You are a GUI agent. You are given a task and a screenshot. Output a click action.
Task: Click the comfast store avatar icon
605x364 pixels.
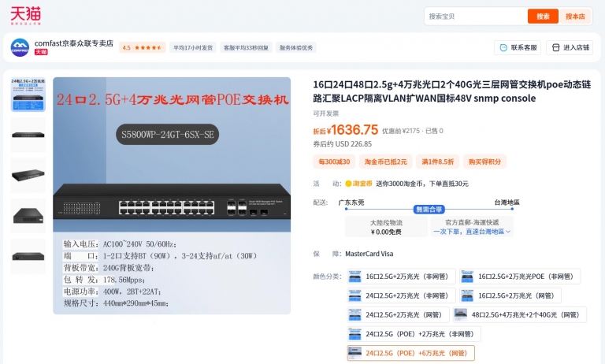point(20,47)
